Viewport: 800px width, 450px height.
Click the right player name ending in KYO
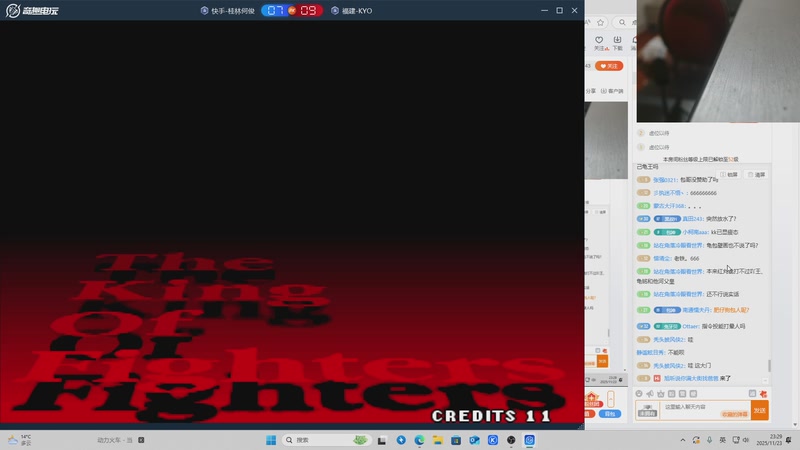point(357,11)
